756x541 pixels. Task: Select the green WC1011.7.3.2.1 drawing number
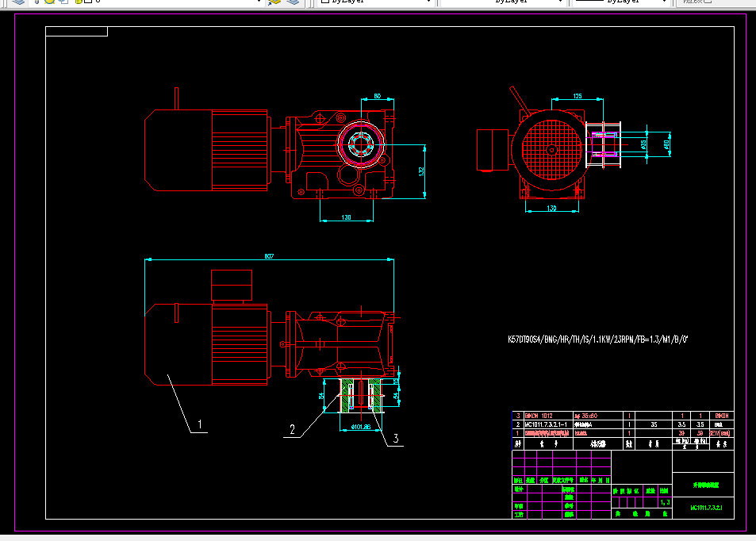pos(706,508)
